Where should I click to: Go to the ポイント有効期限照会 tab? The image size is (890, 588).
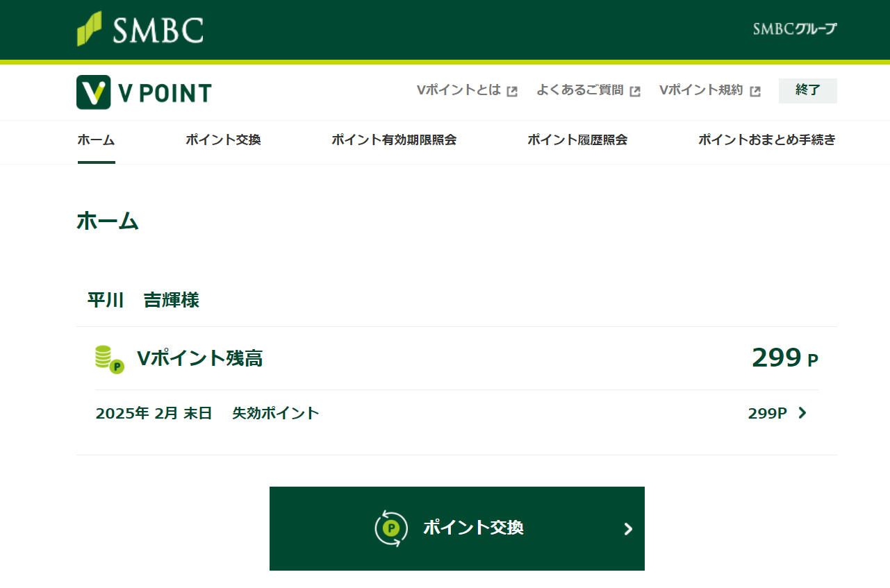click(x=394, y=140)
